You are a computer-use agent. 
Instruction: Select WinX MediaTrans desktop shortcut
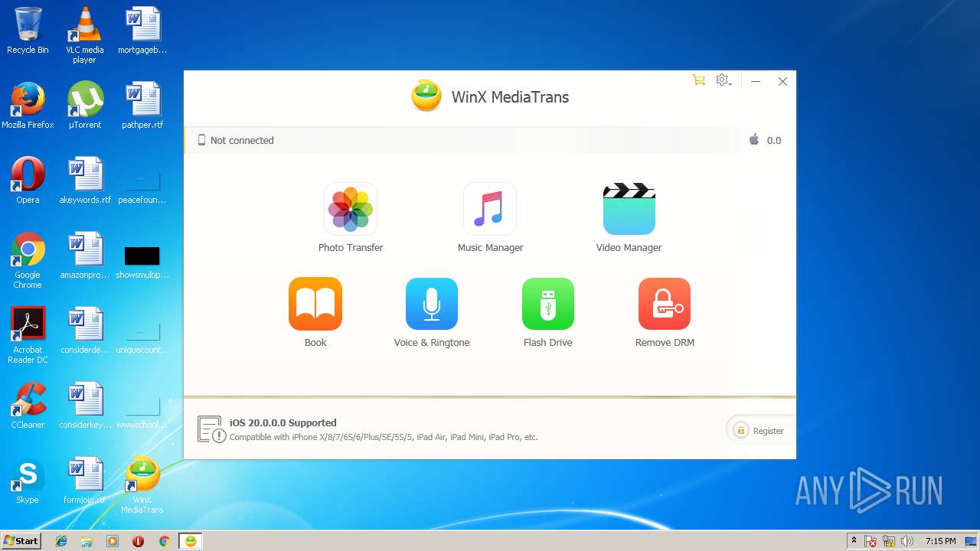[x=142, y=485]
